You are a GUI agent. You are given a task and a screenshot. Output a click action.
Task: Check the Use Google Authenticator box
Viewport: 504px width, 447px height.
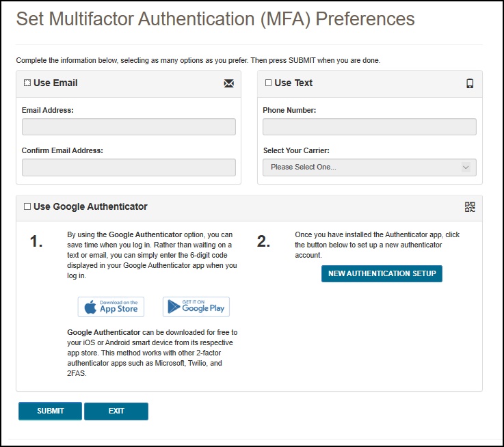tap(27, 206)
